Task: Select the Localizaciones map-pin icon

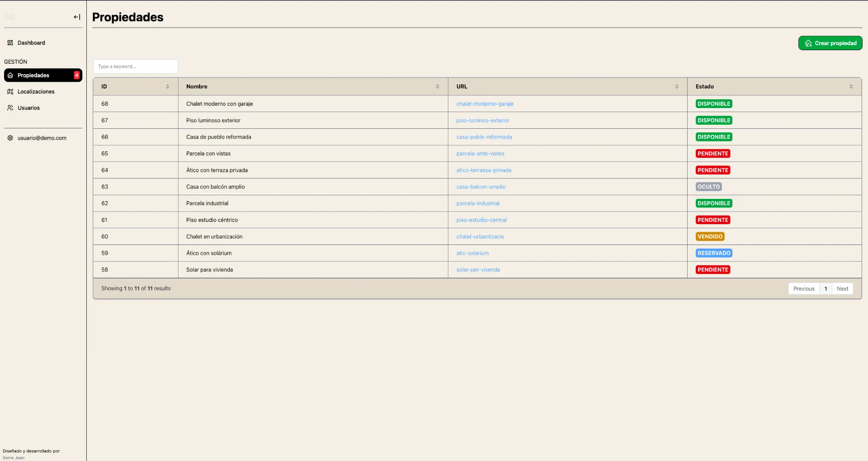Action: pyautogui.click(x=11, y=91)
